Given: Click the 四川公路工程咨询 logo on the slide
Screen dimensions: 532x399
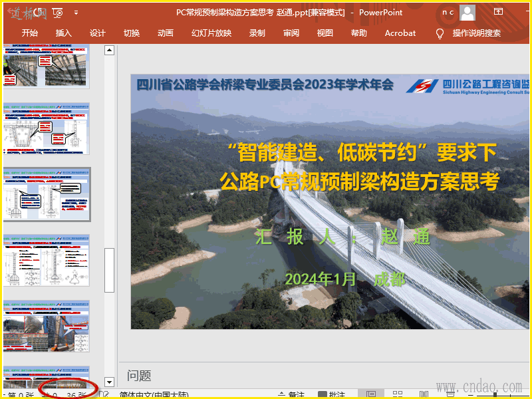Looking at the screenshot, I should click(467, 87).
